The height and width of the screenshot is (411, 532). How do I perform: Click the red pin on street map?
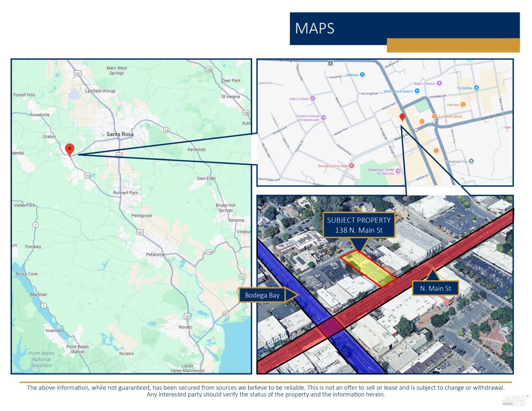(402, 117)
